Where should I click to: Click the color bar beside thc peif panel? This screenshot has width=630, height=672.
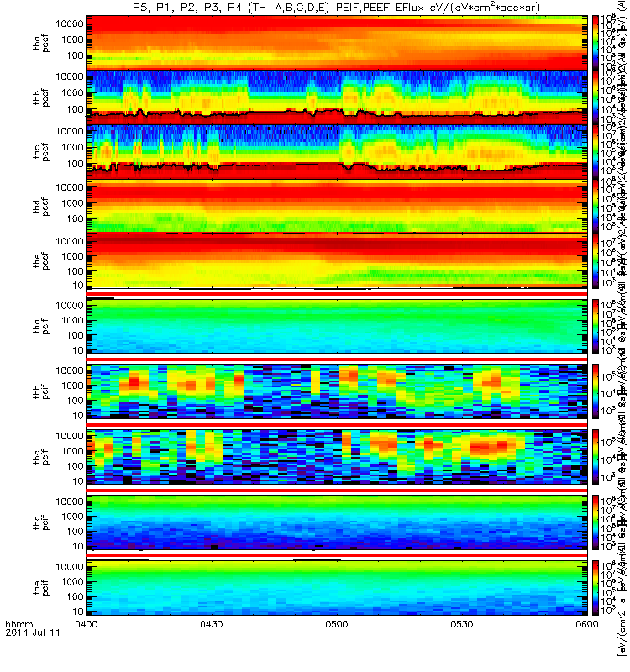click(x=596, y=457)
